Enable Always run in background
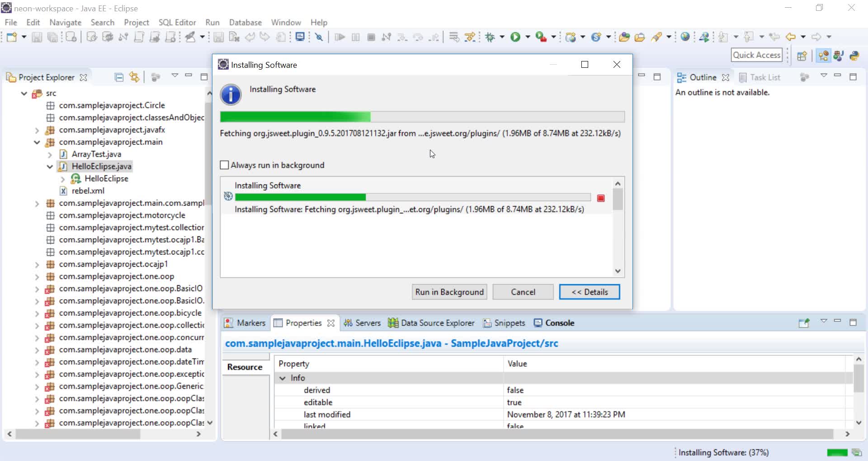Viewport: 868px width, 461px height. [225, 165]
